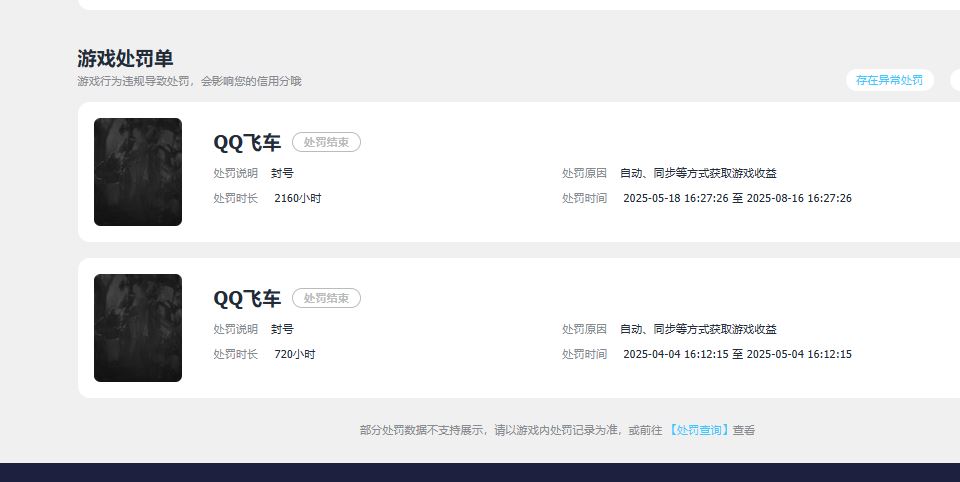Click the 部分处罚数据不支持展示 footer note
The width and height of the screenshot is (960, 482).
[557, 431]
